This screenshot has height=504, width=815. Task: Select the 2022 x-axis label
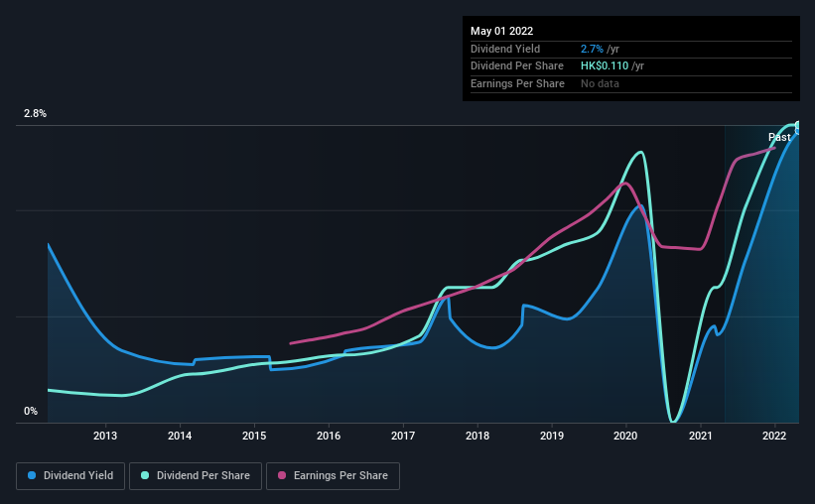coord(774,436)
